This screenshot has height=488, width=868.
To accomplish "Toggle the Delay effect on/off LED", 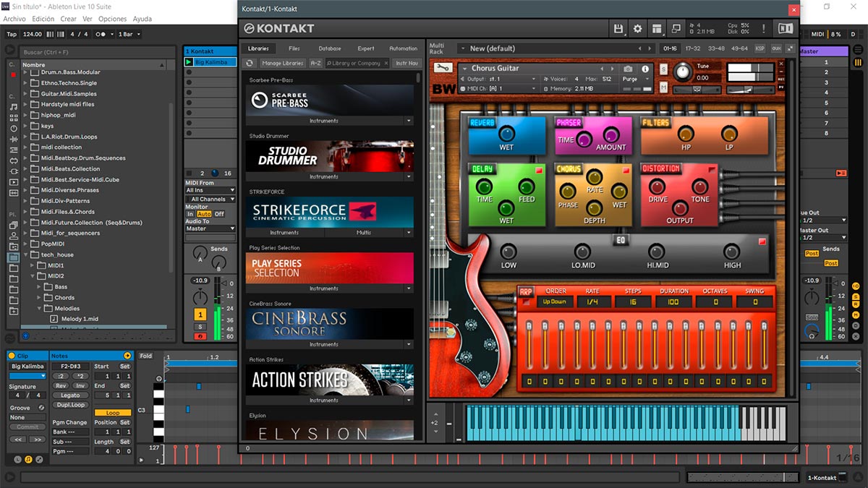I will pyautogui.click(x=538, y=171).
